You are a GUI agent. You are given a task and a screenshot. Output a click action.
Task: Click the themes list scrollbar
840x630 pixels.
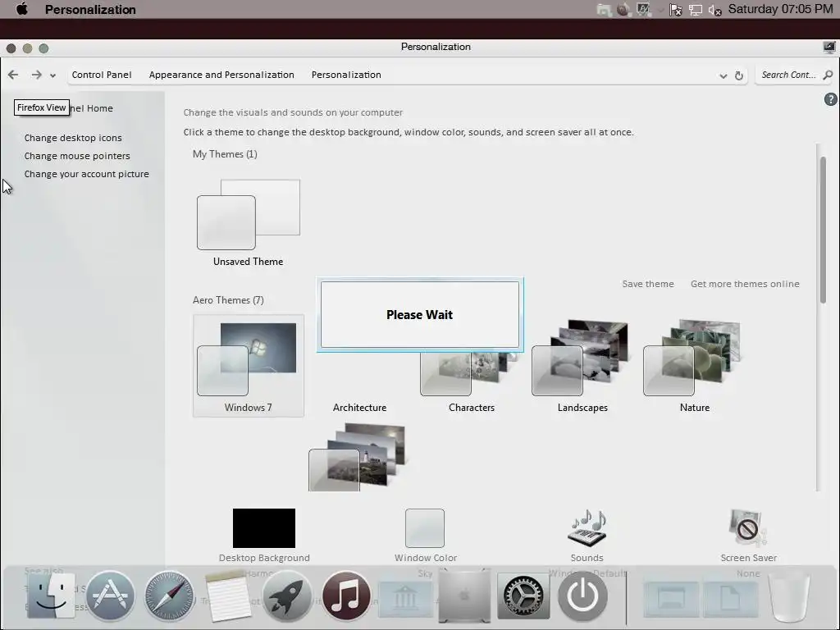coord(823,231)
